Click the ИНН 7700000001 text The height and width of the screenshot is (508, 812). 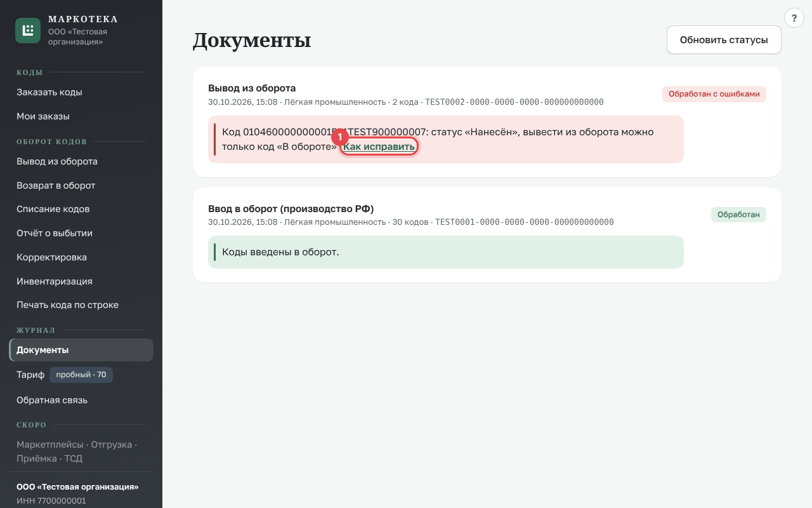coord(51,500)
